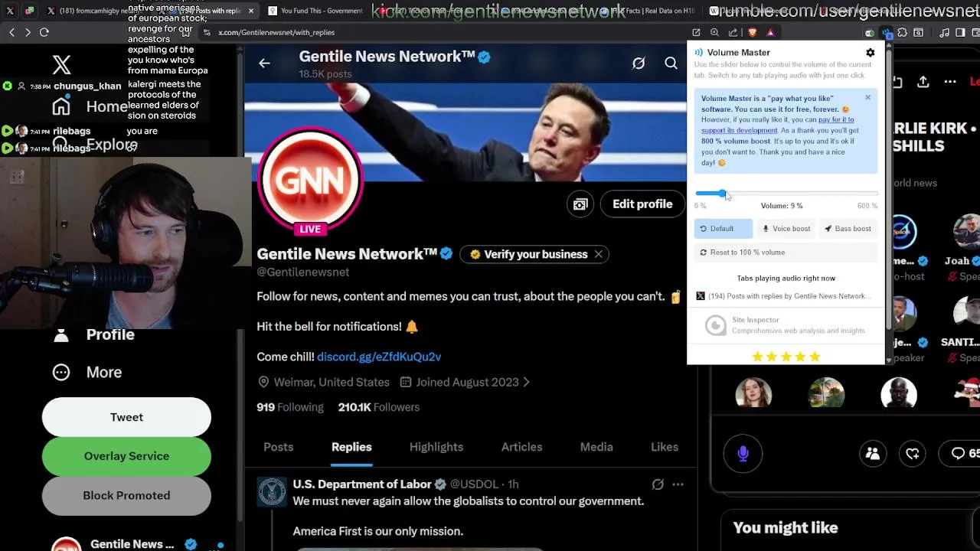Switch to the Highlights tab
Viewport: 980px width, 551px height.
pos(436,447)
